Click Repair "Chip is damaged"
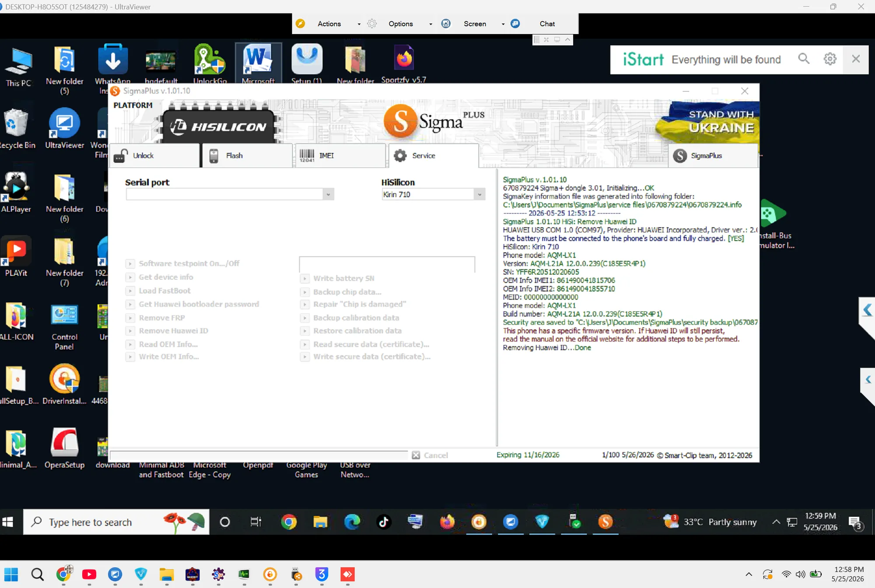875x588 pixels. [x=353, y=304]
